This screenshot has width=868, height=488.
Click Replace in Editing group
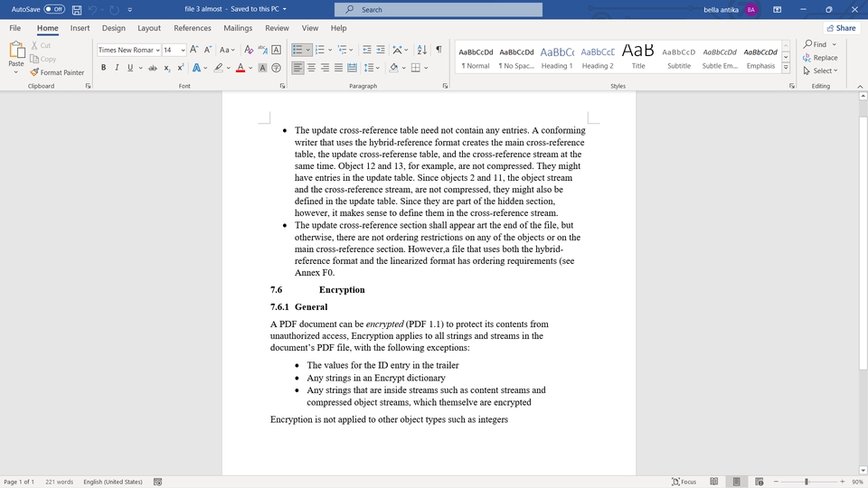(x=820, y=58)
